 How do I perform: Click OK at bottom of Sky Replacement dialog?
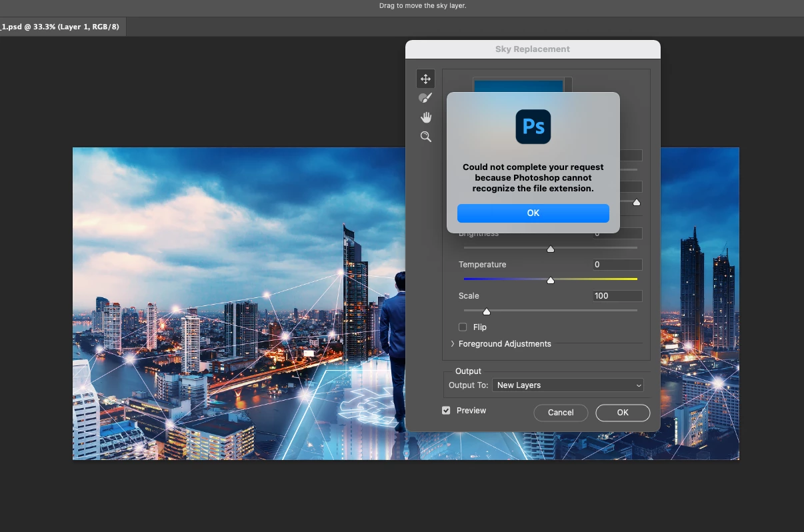tap(623, 413)
